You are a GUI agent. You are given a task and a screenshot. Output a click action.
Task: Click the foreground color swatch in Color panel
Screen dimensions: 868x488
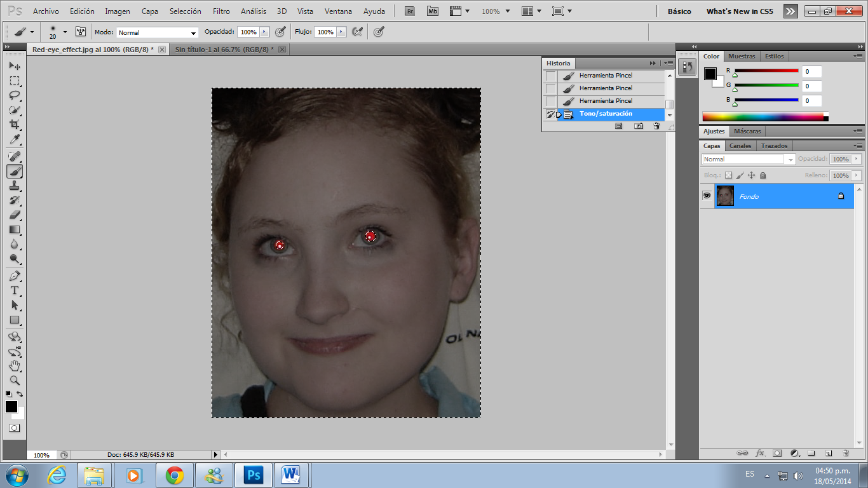click(710, 74)
